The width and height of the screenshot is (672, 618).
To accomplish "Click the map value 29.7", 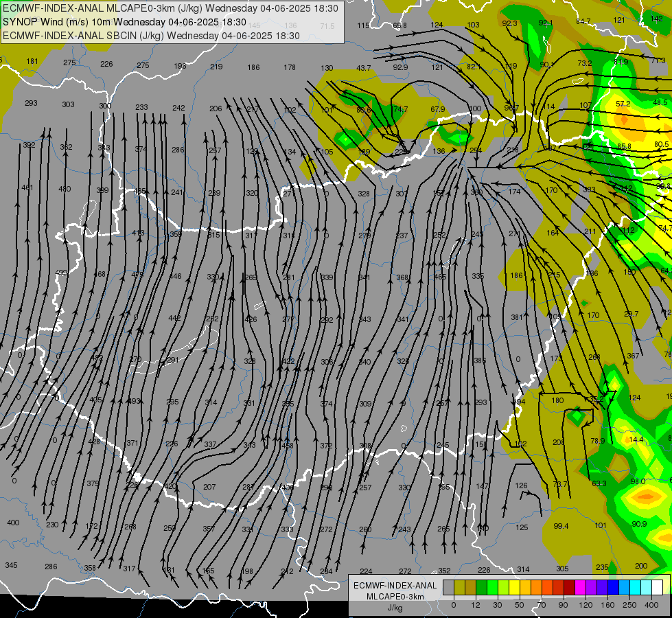I will [632, 314].
